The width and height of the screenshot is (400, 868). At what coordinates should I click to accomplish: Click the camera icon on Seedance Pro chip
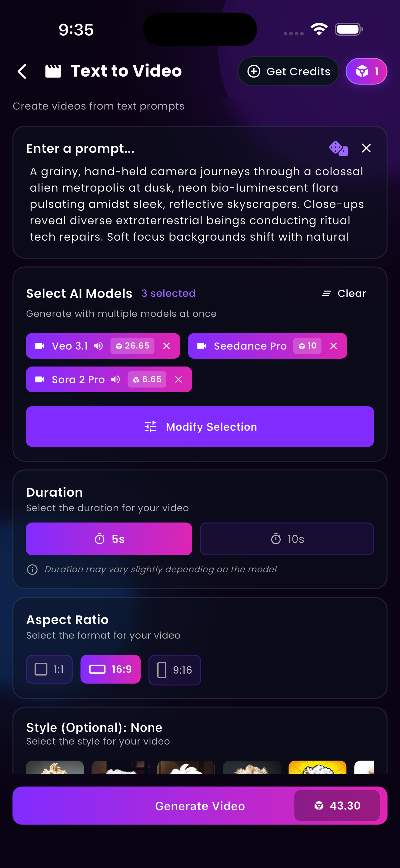coord(202,346)
